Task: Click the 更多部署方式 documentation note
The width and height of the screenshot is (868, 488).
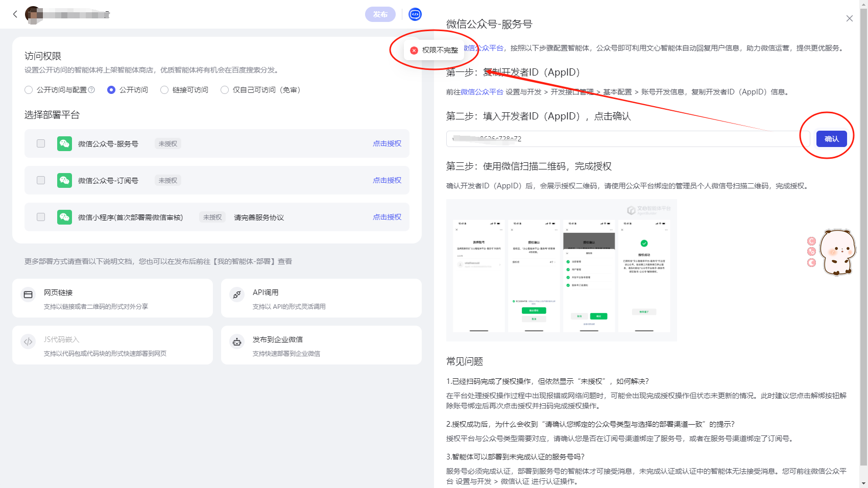Action: coord(158,261)
